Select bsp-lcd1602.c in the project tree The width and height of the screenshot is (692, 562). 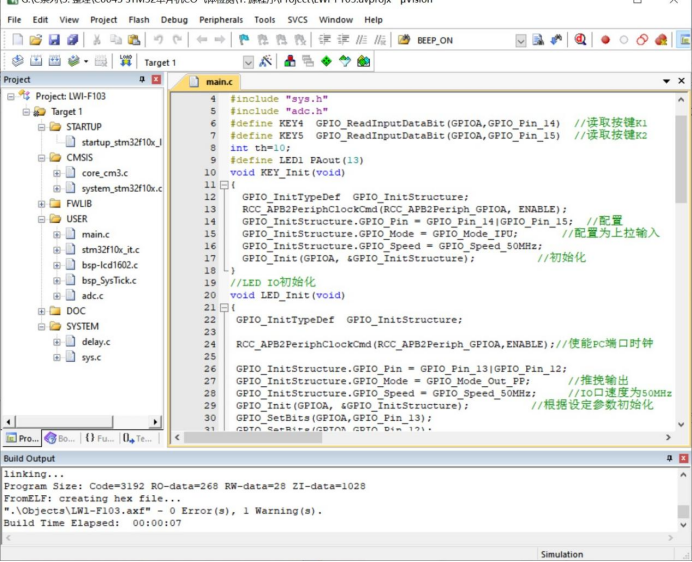[110, 265]
